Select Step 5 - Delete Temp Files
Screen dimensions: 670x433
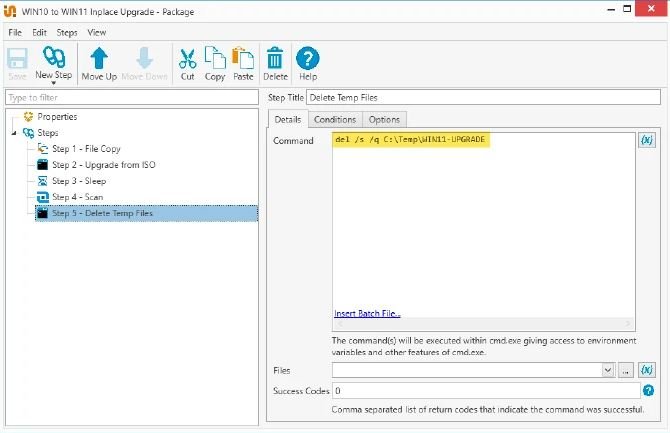147,213
